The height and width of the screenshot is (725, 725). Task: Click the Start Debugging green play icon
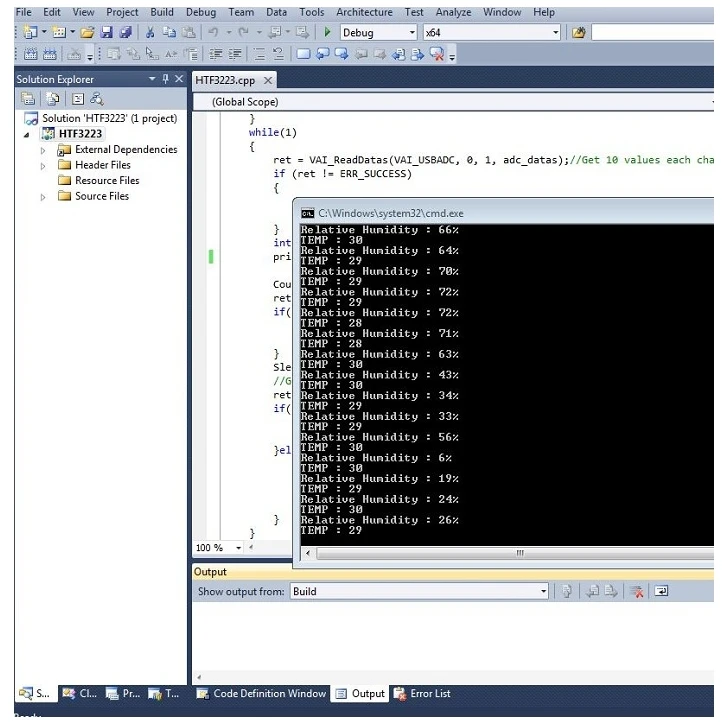[x=327, y=33]
